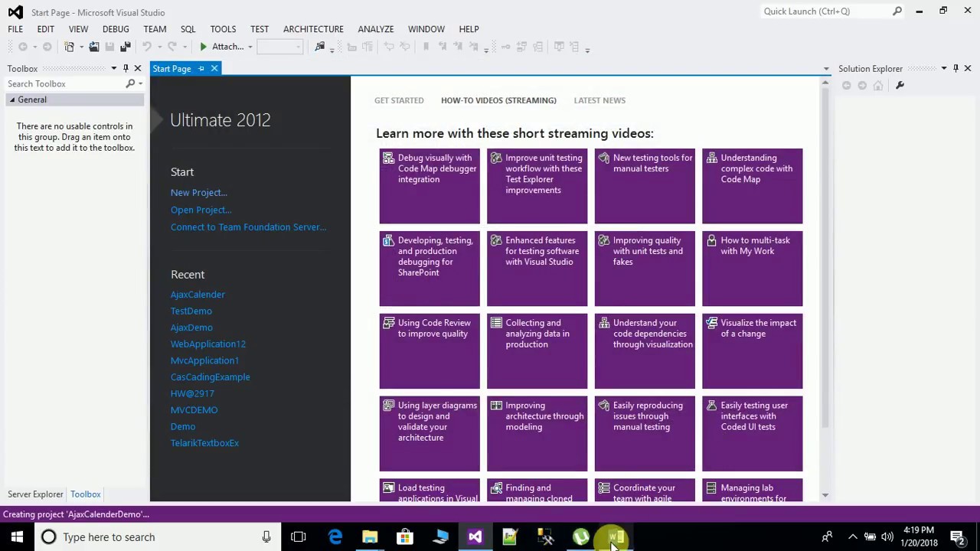Open Debug visually with Code Map video
This screenshot has height=551, width=980.
(x=430, y=186)
